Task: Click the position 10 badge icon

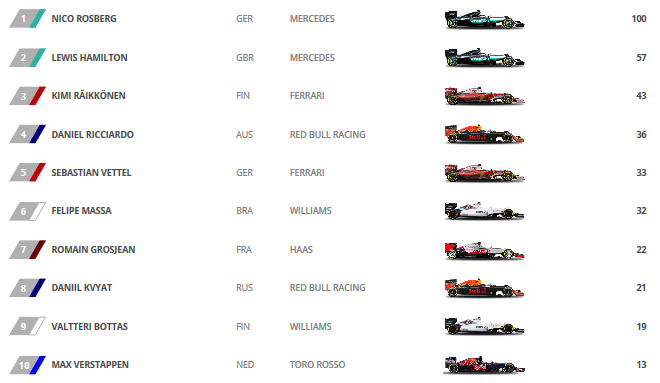Action: (27, 365)
